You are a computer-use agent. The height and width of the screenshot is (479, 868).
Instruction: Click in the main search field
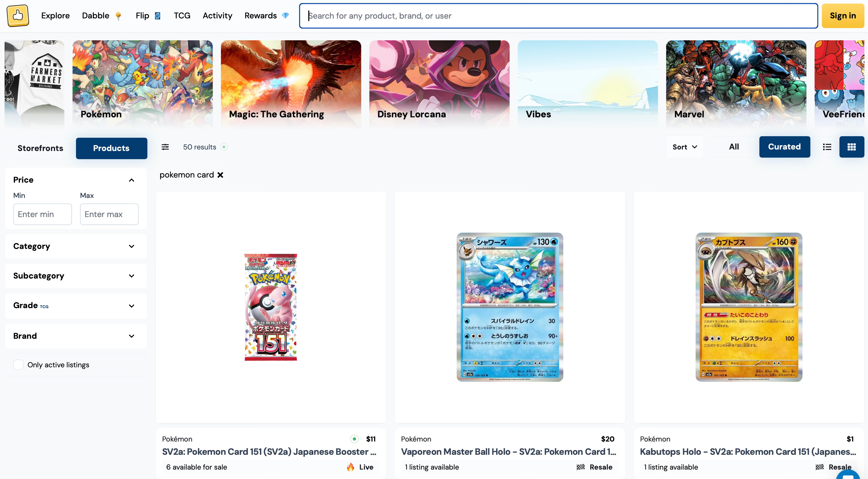click(x=558, y=16)
